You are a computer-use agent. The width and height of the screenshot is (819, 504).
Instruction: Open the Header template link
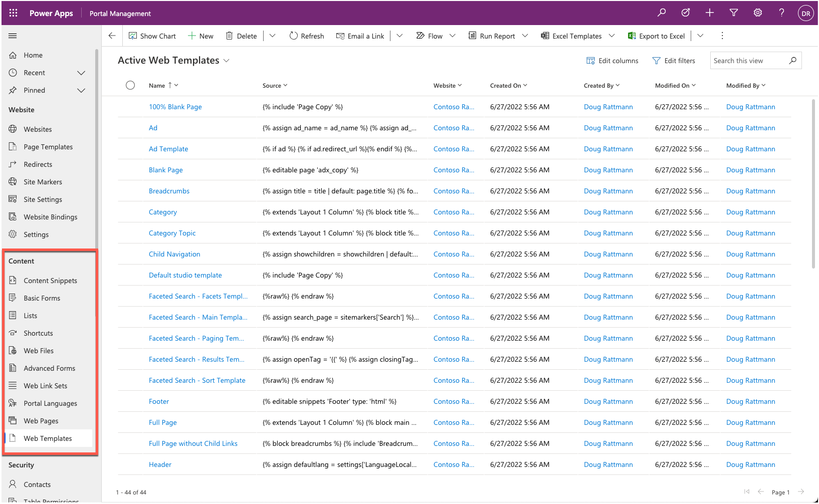coord(160,464)
